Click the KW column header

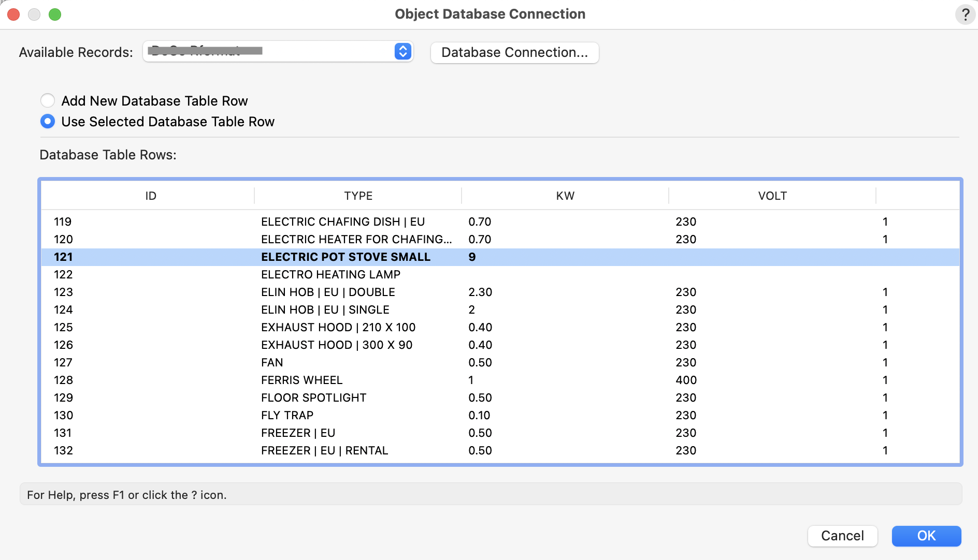tap(565, 196)
